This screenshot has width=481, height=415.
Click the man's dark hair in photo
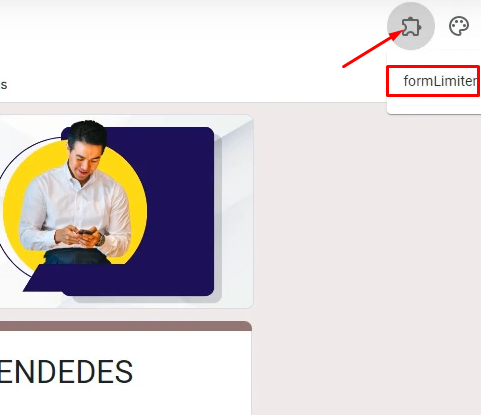87,133
